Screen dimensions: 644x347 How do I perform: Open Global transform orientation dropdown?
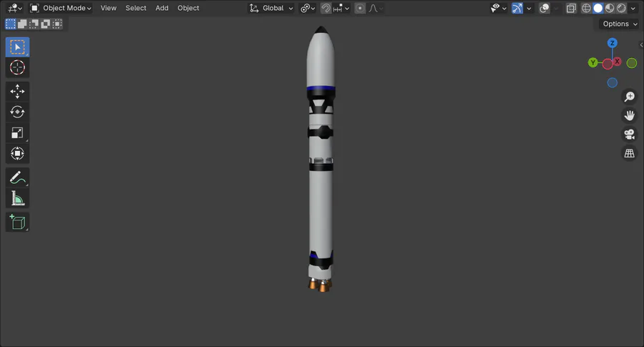pyautogui.click(x=271, y=8)
